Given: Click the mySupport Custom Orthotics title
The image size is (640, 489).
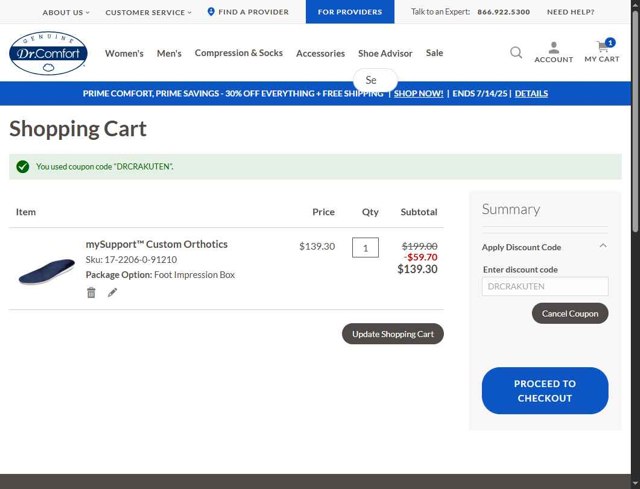Looking at the screenshot, I should point(156,244).
